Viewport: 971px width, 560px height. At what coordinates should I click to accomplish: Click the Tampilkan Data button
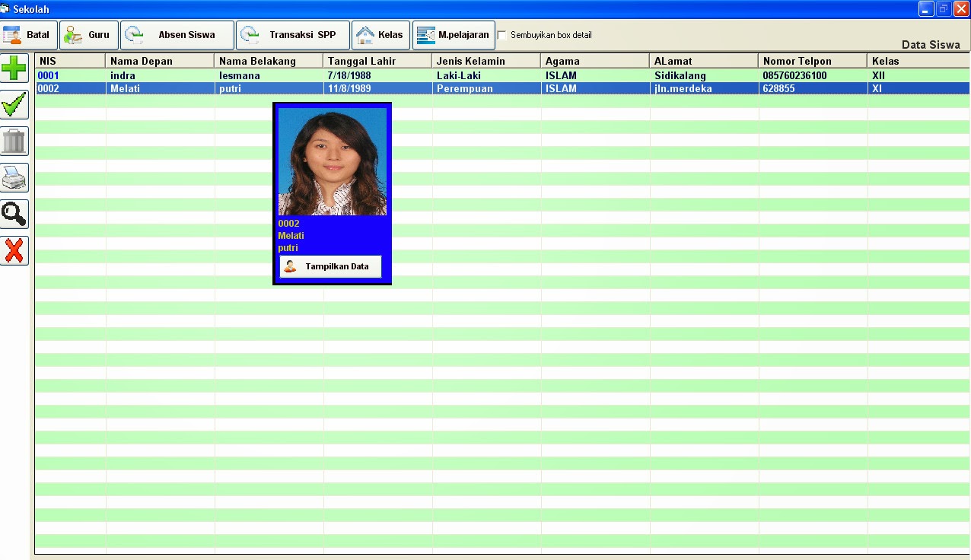331,266
